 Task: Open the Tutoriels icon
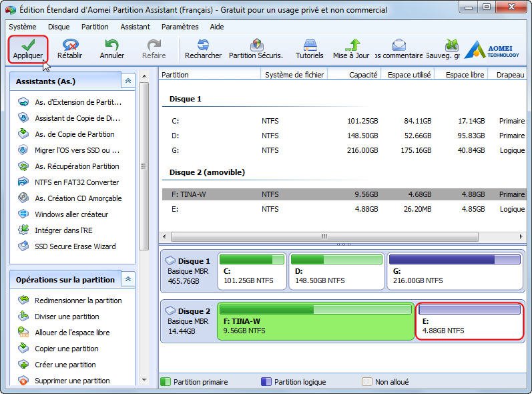pyautogui.click(x=310, y=49)
